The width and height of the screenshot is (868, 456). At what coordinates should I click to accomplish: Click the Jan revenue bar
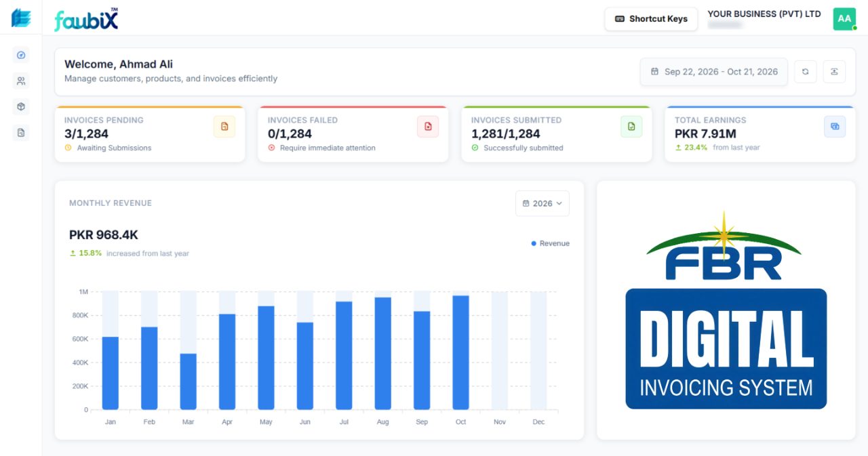click(111, 373)
